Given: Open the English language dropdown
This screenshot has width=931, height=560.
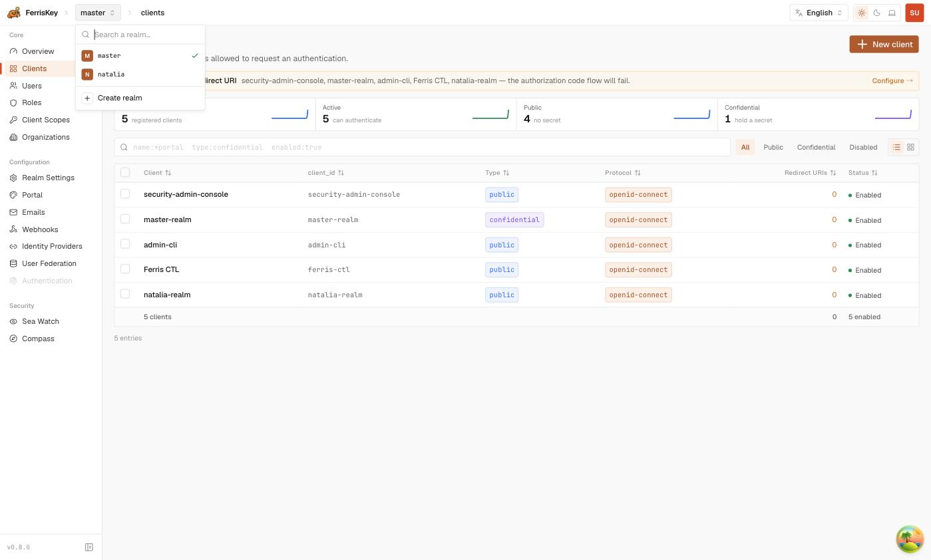Looking at the screenshot, I should tap(819, 13).
